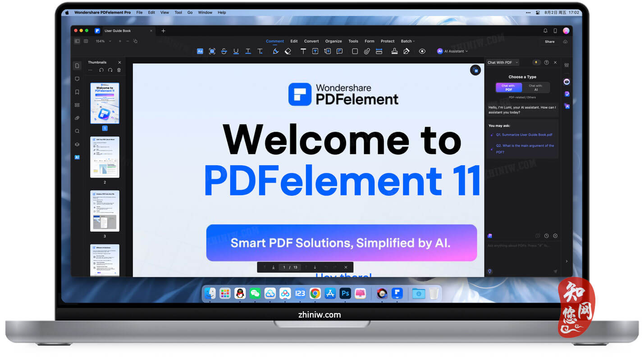Open the Form tab
The height and width of the screenshot is (359, 644).
pyautogui.click(x=370, y=41)
